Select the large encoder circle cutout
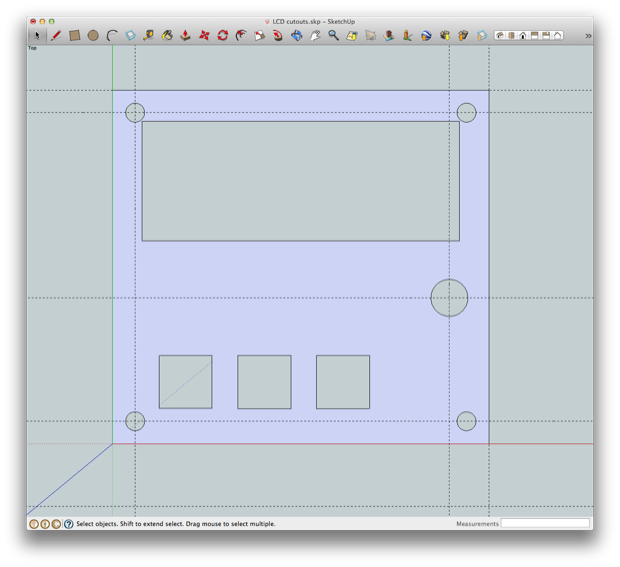 (x=449, y=298)
